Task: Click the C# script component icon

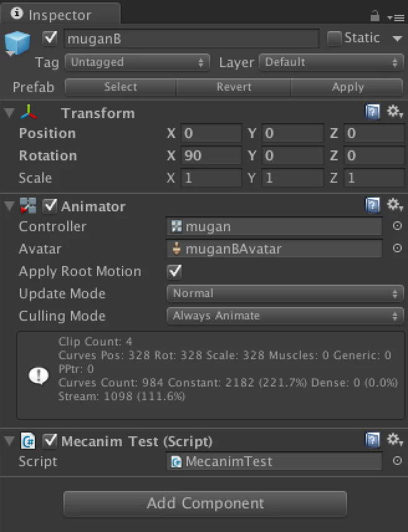Action: (28, 441)
